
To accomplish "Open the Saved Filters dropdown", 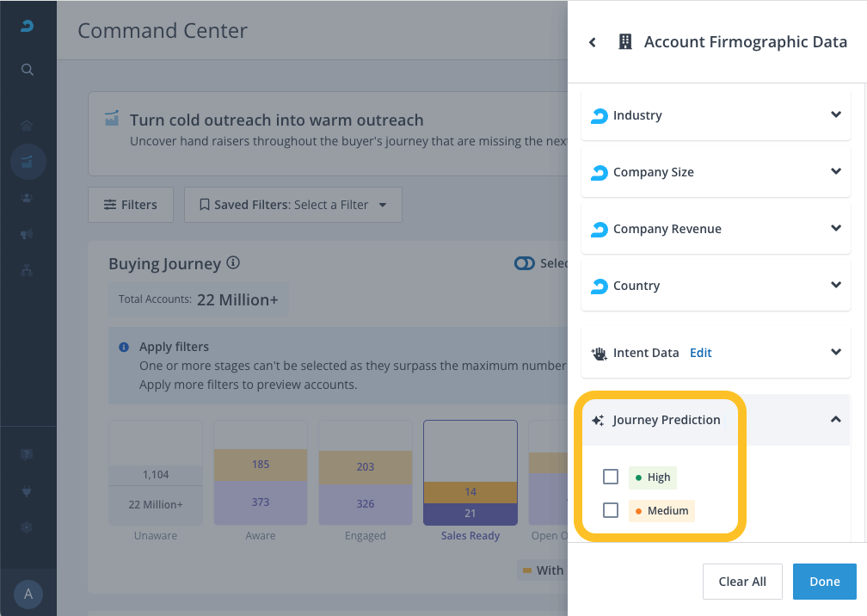I will point(292,205).
